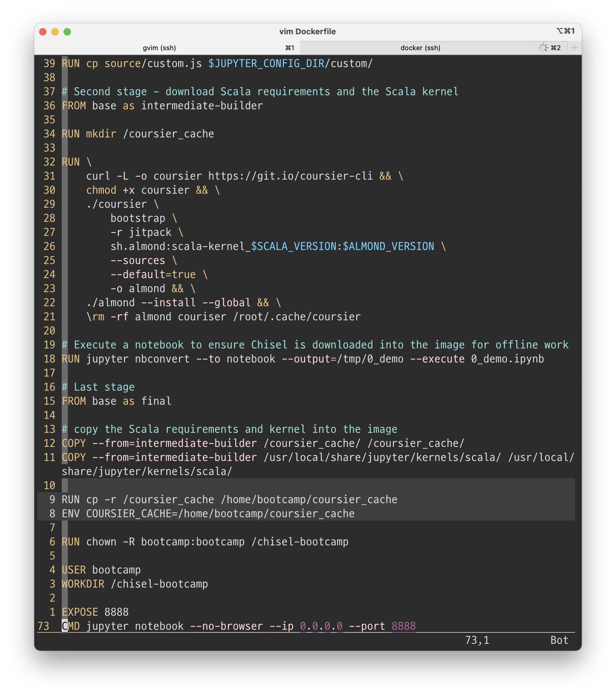Click '# copy the Scala requirements' comment
Image resolution: width=616 pixels, height=696 pixels.
[229, 429]
